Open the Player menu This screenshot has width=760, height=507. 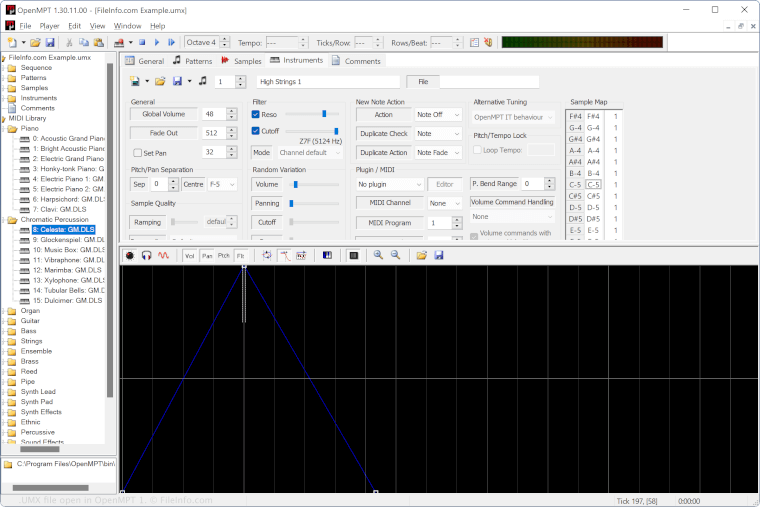49,25
